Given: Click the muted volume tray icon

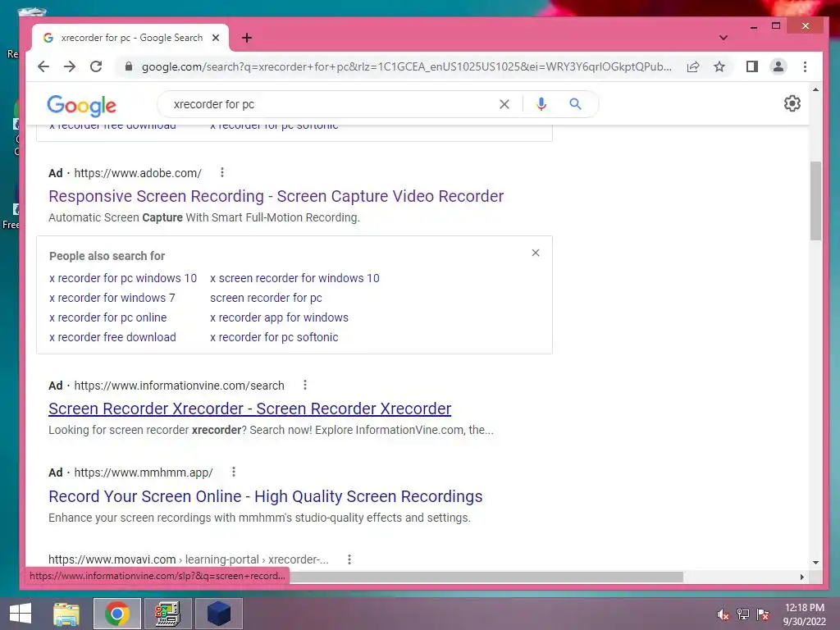Looking at the screenshot, I should click(723, 614).
